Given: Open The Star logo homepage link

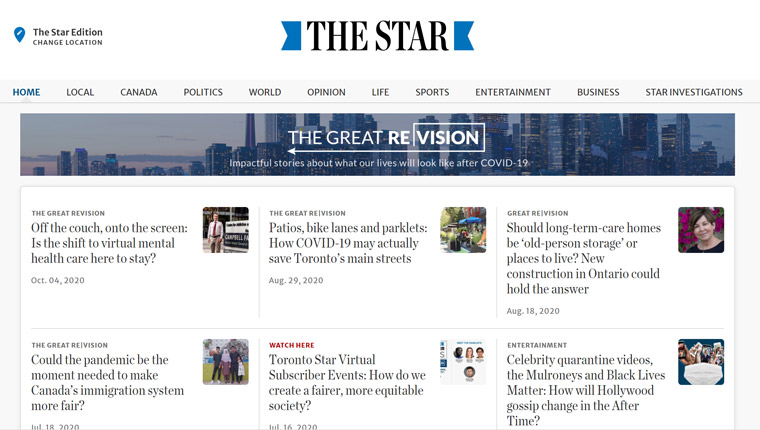Looking at the screenshot, I should [x=378, y=36].
